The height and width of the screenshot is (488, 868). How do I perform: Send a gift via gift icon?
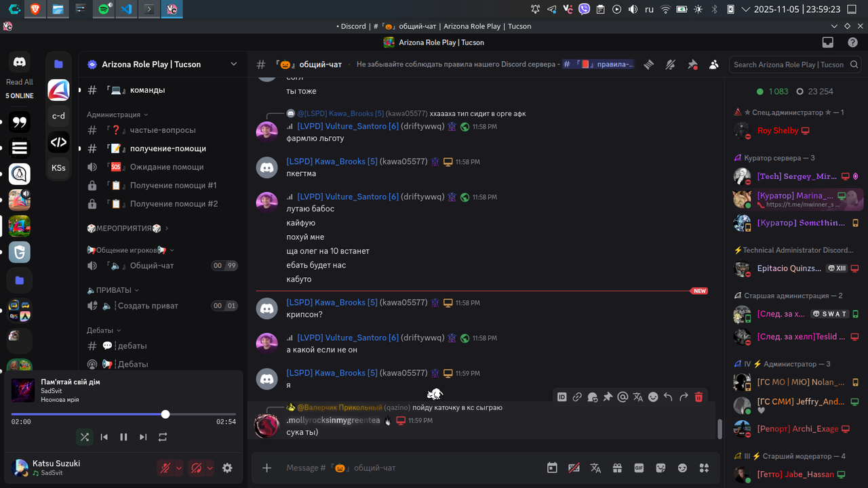pyautogui.click(x=617, y=468)
